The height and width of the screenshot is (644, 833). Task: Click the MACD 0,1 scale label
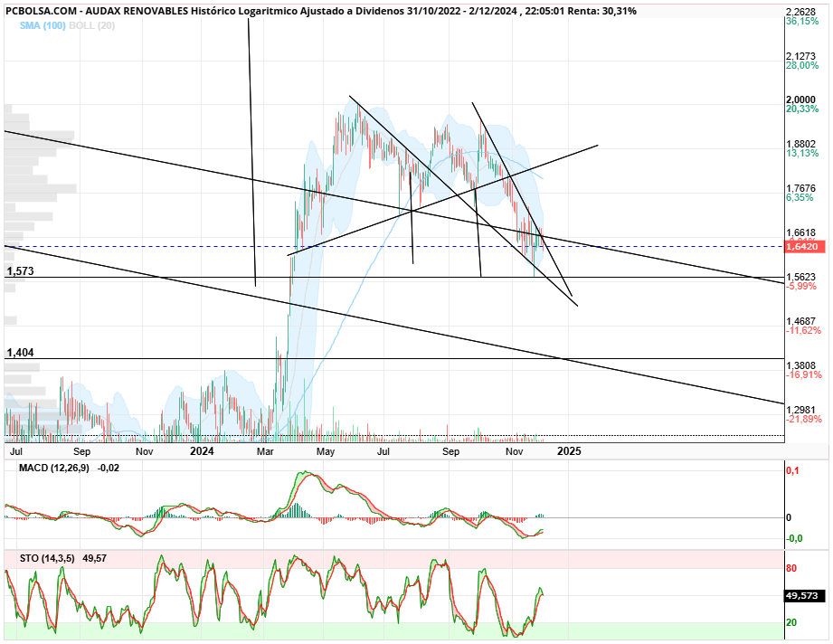tap(791, 470)
